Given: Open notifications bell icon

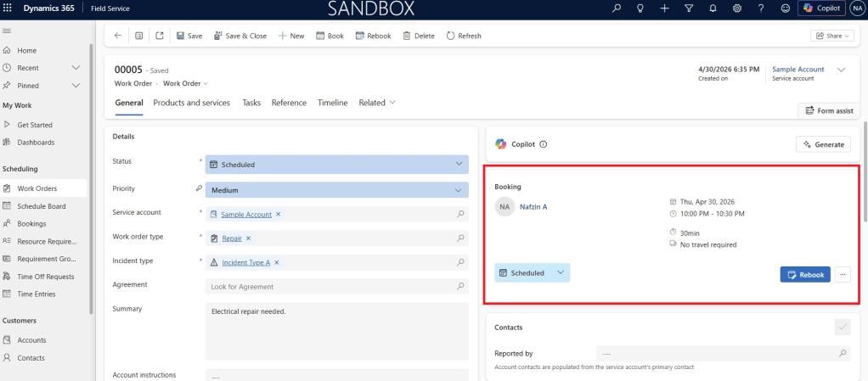Looking at the screenshot, I should click(713, 8).
